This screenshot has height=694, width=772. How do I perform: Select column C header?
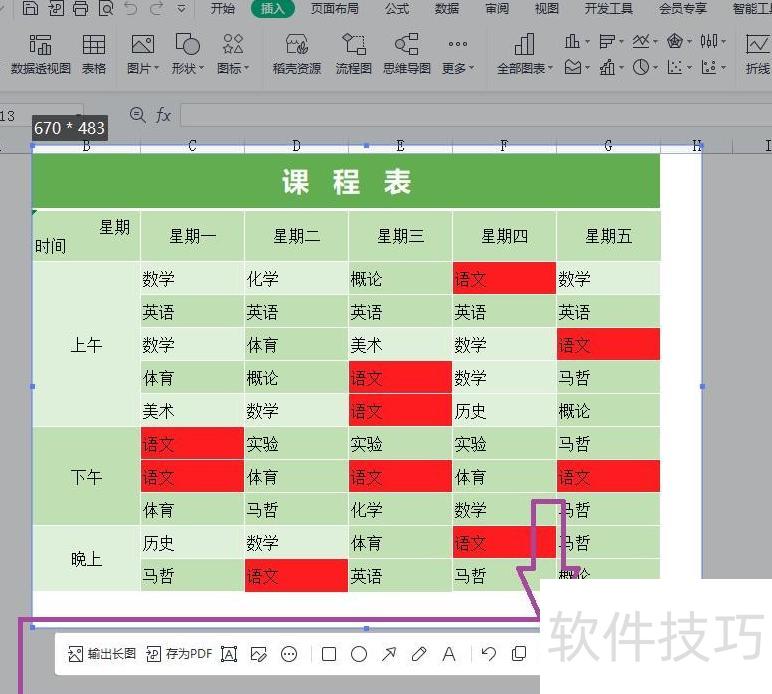tap(192, 146)
